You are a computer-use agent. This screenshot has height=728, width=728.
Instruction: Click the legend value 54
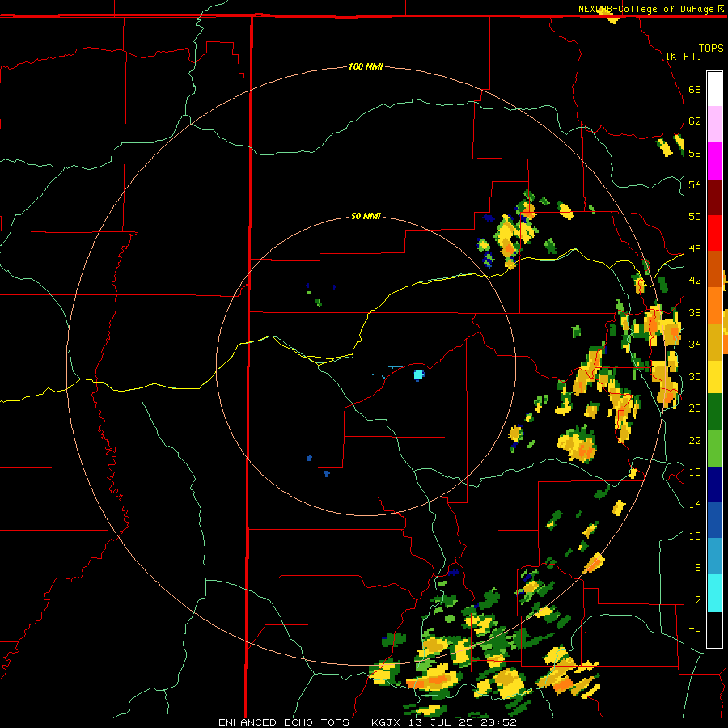click(695, 184)
